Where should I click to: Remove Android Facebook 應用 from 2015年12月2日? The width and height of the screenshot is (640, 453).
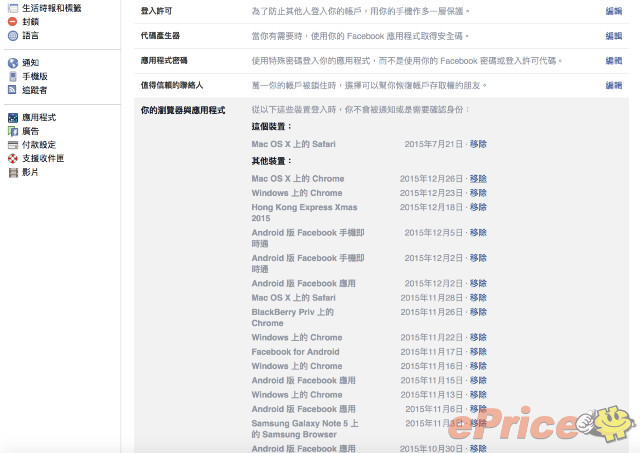coord(478,283)
